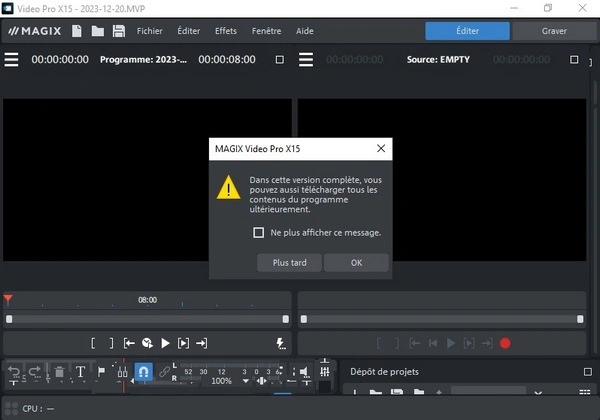Click the trash delete icon

[x=59, y=372]
